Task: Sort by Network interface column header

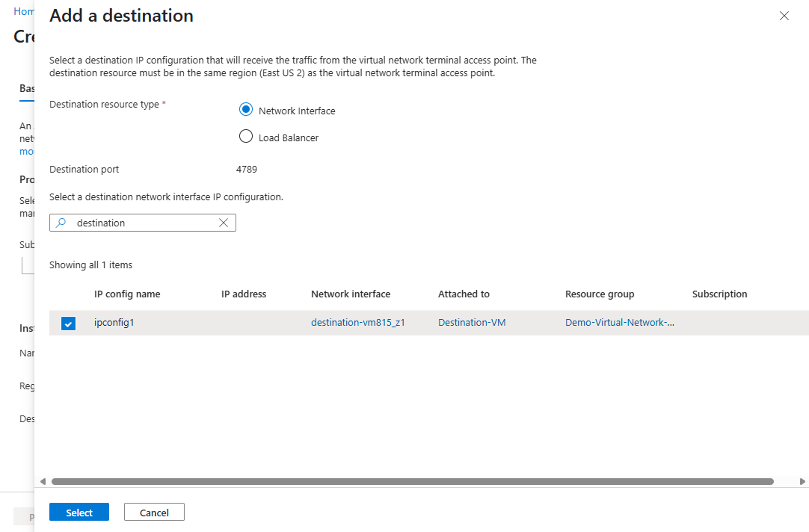Action: pos(350,294)
